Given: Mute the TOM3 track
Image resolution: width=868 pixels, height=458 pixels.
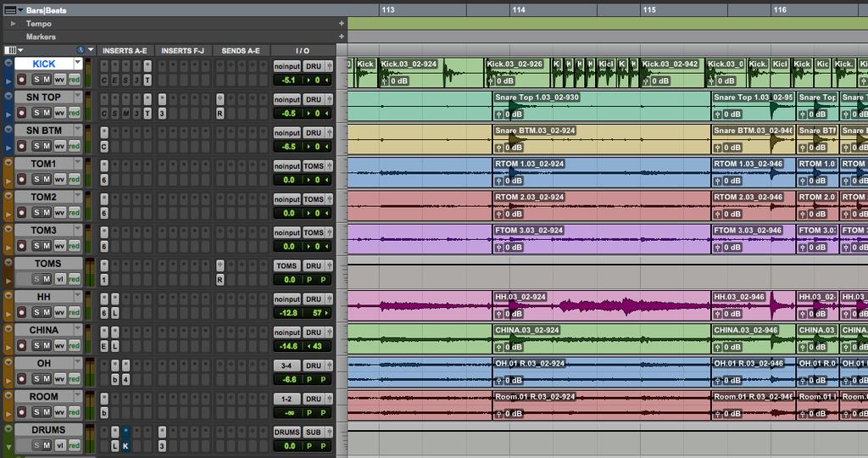Looking at the screenshot, I should point(47,245).
